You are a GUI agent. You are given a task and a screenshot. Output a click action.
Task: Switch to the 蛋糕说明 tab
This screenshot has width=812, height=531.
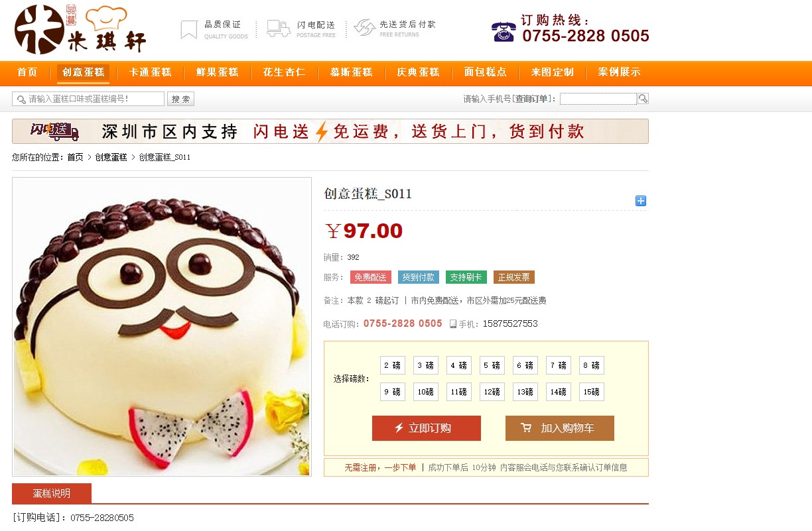point(52,493)
